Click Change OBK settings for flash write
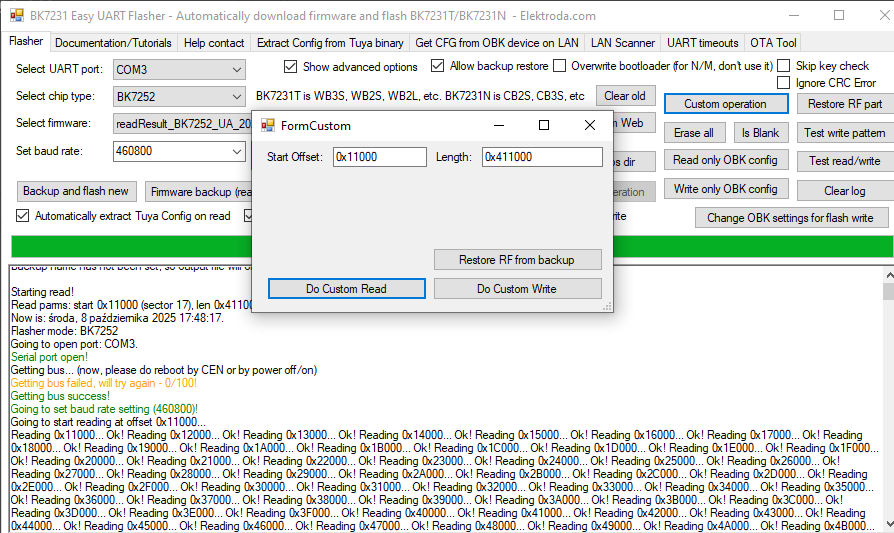This screenshot has height=533, width=894. pos(791,218)
